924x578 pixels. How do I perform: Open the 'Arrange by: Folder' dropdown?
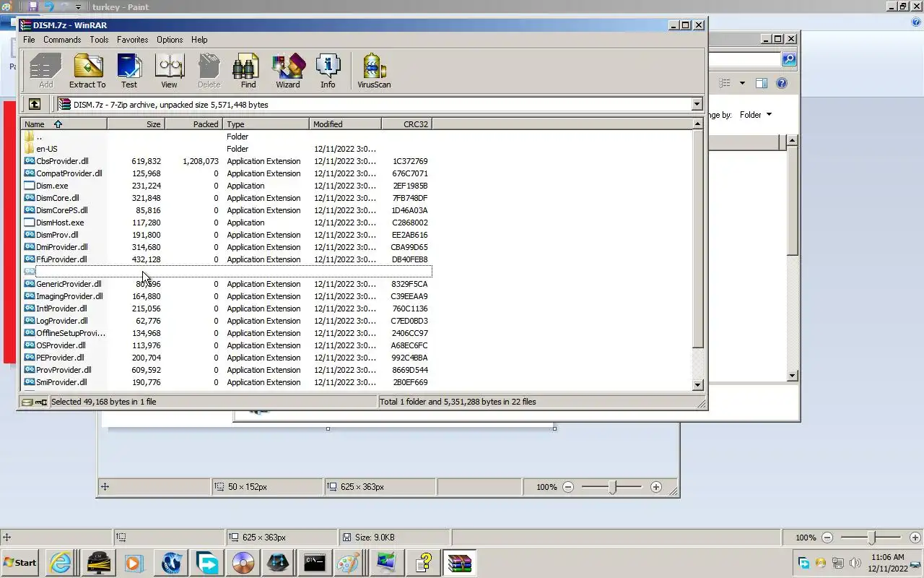click(755, 114)
